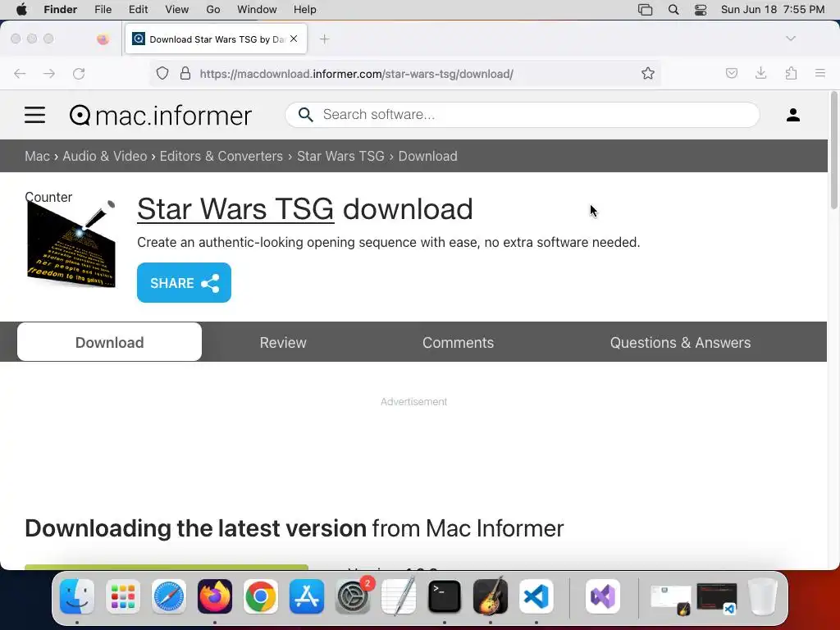
Task: Open the Edit menu
Action: 138,10
